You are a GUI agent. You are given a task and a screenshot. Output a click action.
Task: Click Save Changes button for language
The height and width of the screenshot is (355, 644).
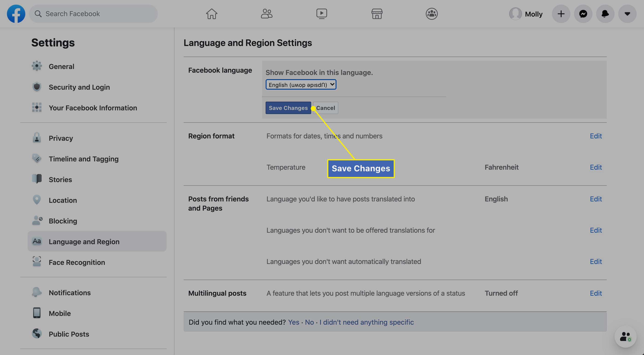click(288, 108)
